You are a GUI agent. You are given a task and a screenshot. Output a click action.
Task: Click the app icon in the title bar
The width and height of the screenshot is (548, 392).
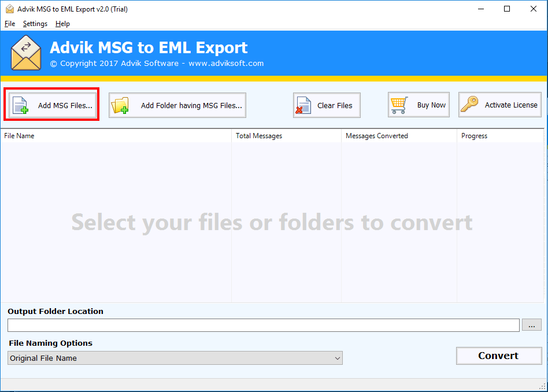(x=10, y=9)
